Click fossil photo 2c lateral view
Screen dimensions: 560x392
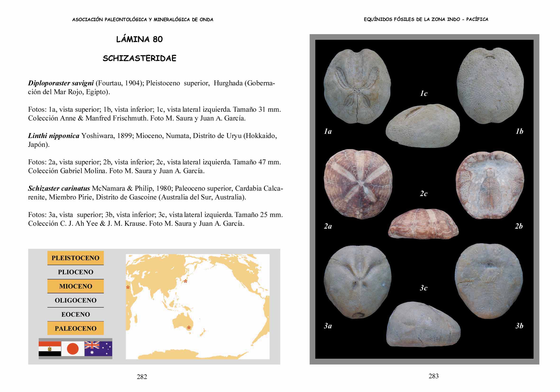click(x=423, y=224)
